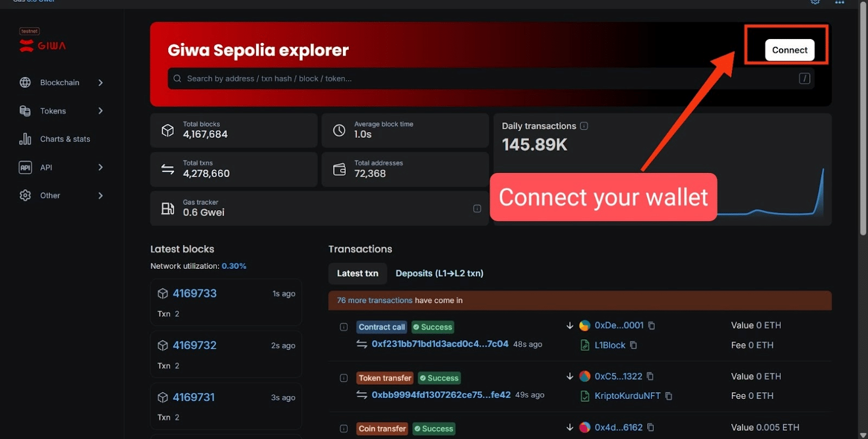Copy the KriptoKurduNFT contract address
This screenshot has width=868, height=439.
coord(668,396)
